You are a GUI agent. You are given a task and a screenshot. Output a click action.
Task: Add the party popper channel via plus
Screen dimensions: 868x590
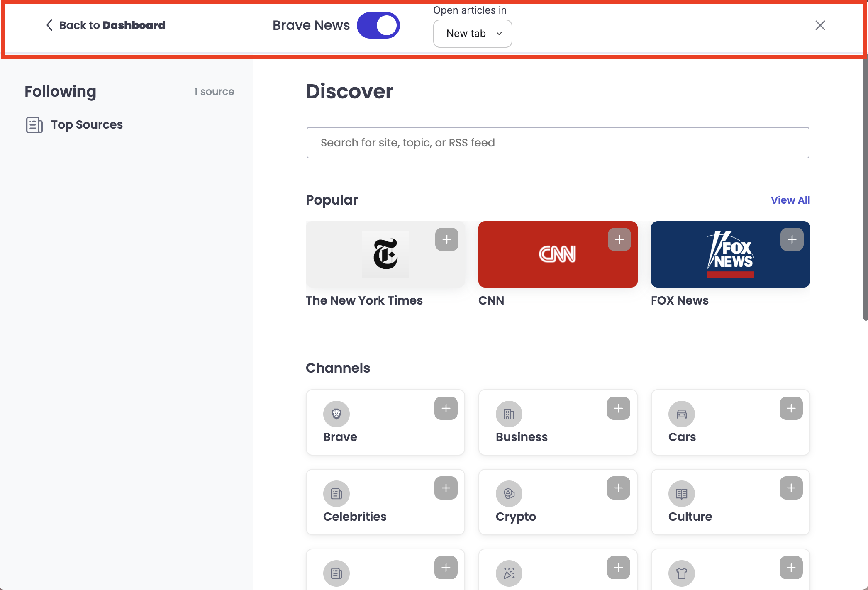(618, 568)
